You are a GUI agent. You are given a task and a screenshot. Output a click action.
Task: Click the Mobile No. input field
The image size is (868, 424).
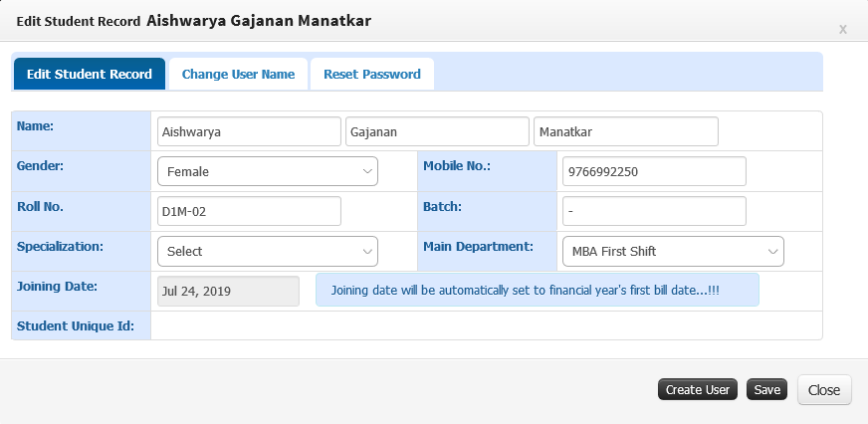point(654,171)
